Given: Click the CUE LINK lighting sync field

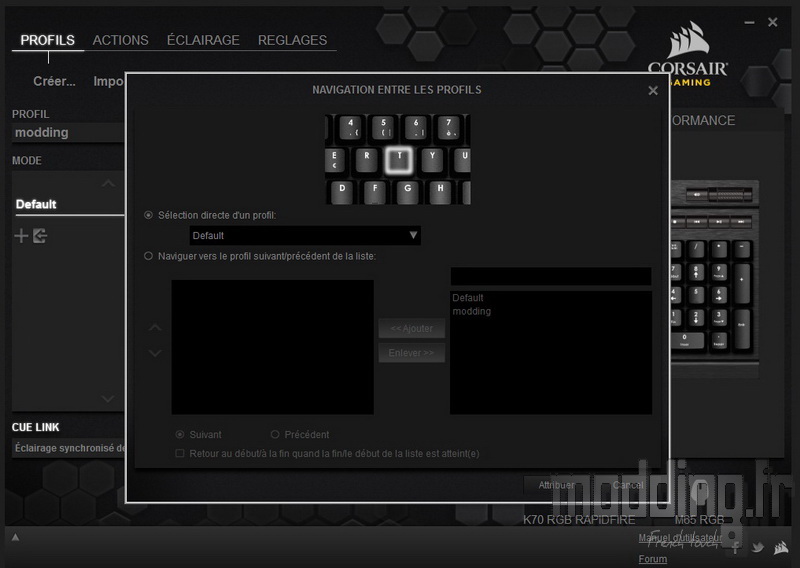Looking at the screenshot, I should [68, 448].
